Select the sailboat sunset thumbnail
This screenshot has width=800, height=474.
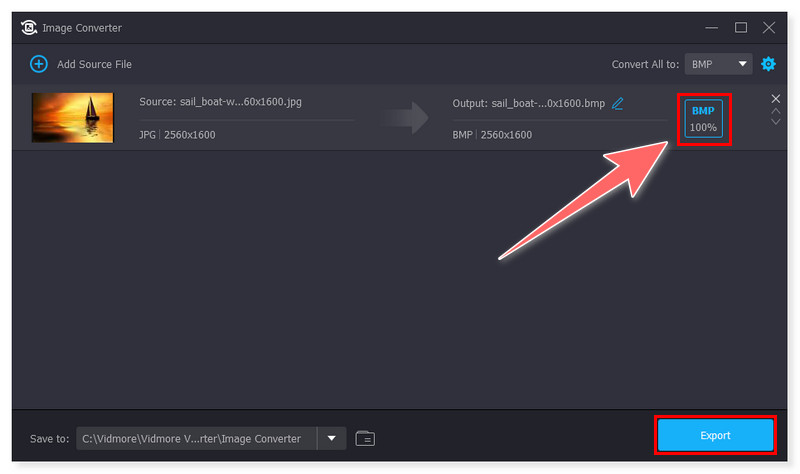pyautogui.click(x=72, y=118)
